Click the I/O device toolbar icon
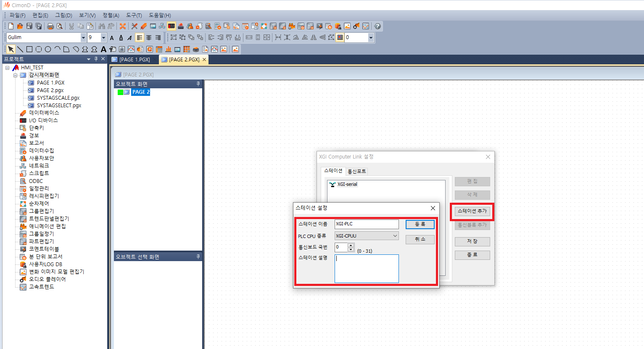Viewport: 644px width, 349px height. pos(172,26)
